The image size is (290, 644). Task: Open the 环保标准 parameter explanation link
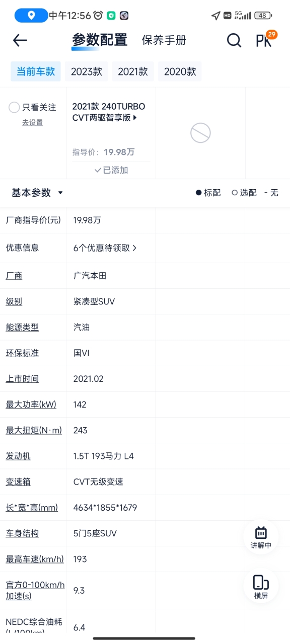click(x=22, y=353)
